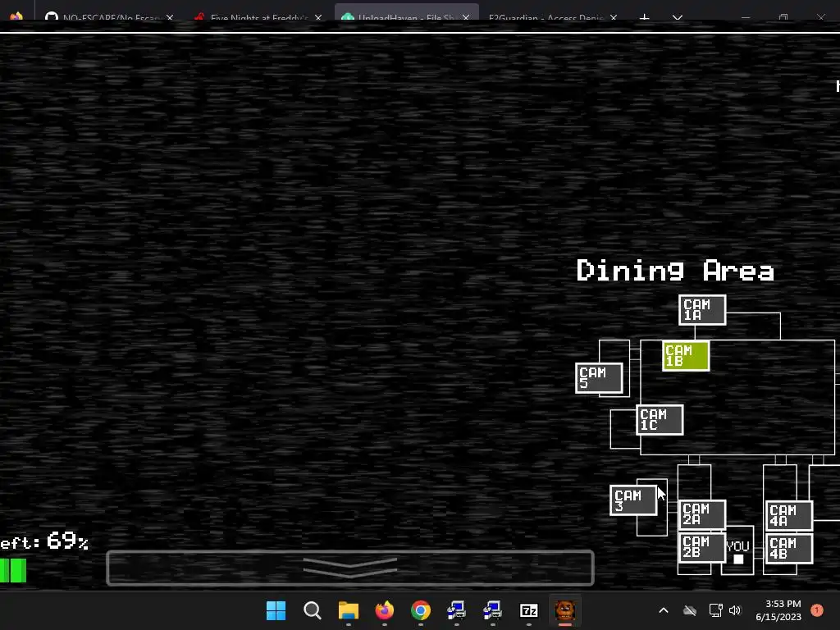The height and width of the screenshot is (630, 840).
Task: Switch to E2Guardian Access Denied tab
Action: [x=546, y=17]
